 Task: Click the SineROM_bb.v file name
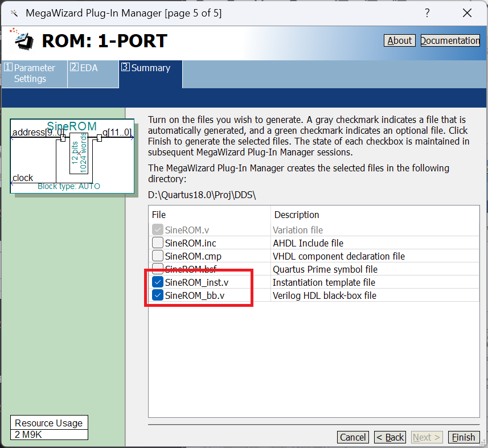pyautogui.click(x=195, y=295)
